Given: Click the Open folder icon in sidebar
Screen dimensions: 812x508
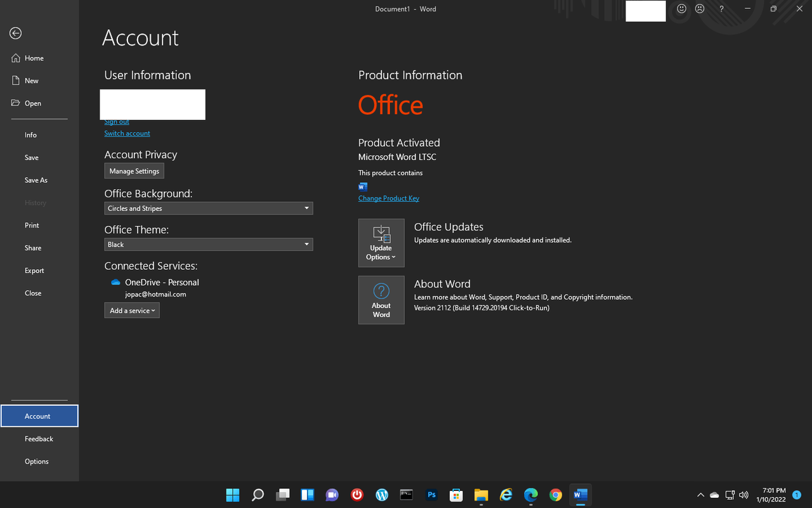Looking at the screenshot, I should click(16, 103).
